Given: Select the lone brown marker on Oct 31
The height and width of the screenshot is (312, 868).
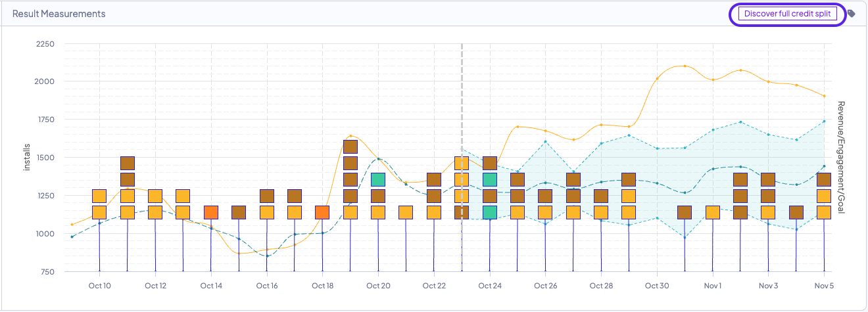Looking at the screenshot, I should pyautogui.click(x=685, y=212).
